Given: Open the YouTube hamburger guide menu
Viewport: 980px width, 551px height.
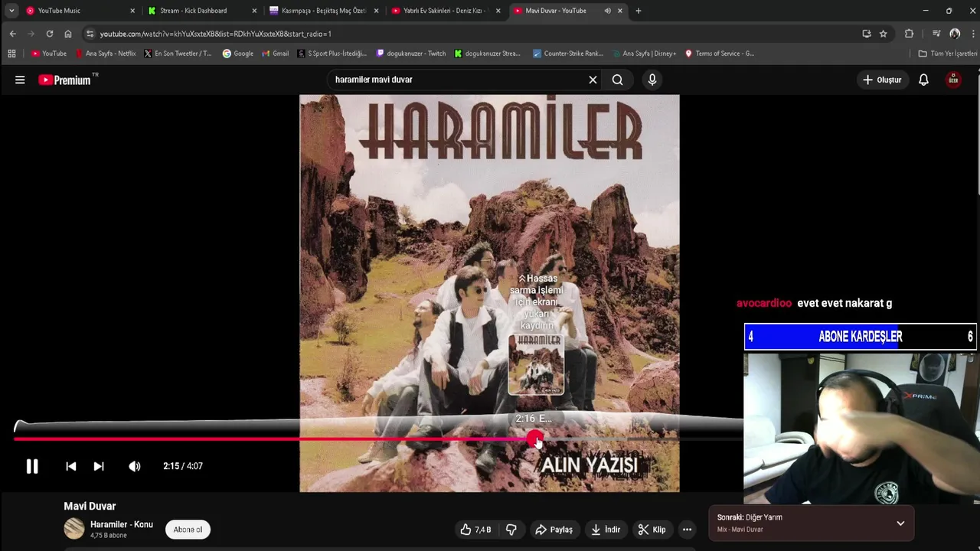Looking at the screenshot, I should 20,80.
